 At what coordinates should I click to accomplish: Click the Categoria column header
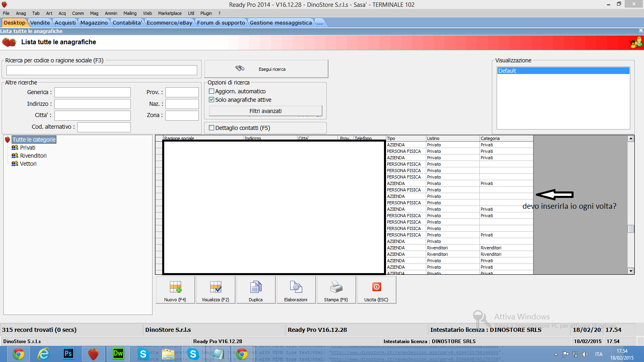(506, 138)
